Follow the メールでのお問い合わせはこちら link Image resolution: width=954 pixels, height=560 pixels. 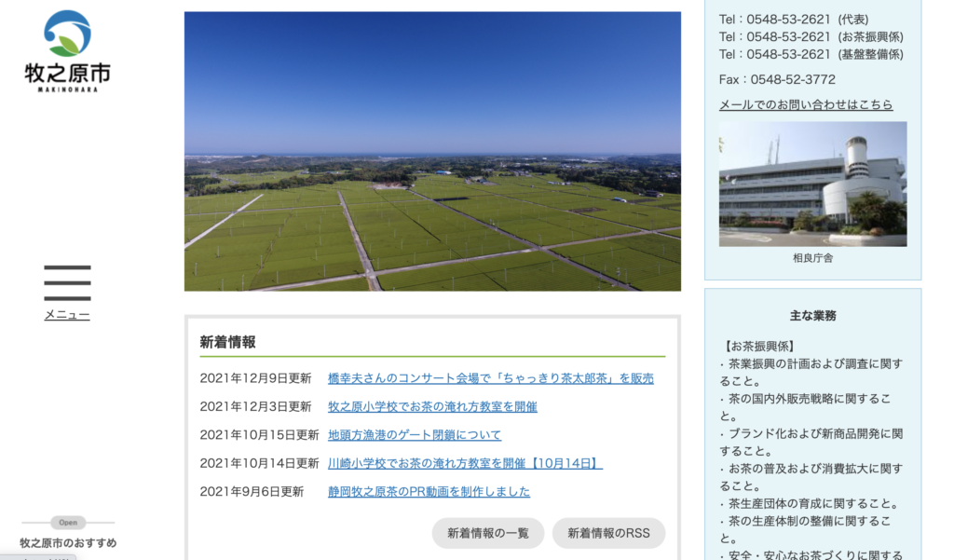tap(805, 104)
